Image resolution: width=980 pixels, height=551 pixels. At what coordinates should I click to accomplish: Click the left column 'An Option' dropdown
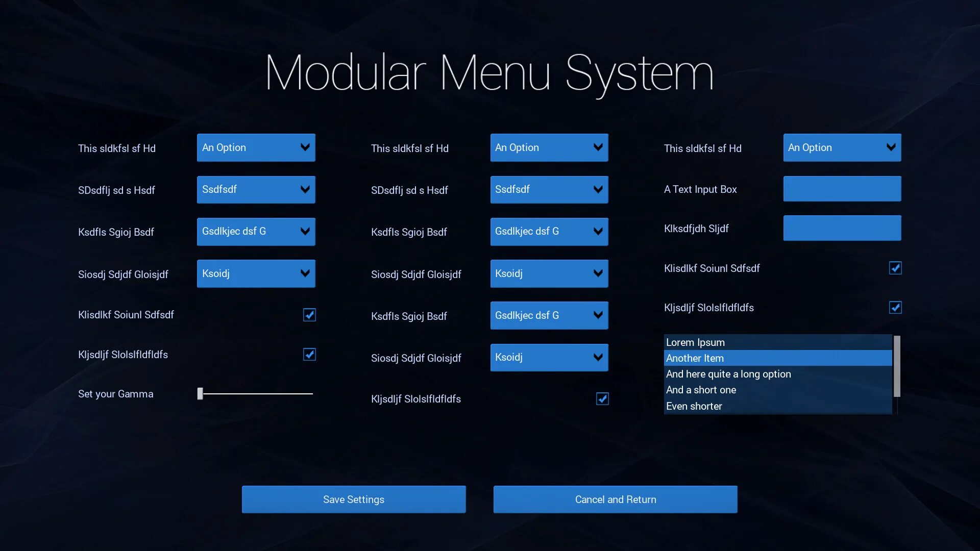(256, 147)
